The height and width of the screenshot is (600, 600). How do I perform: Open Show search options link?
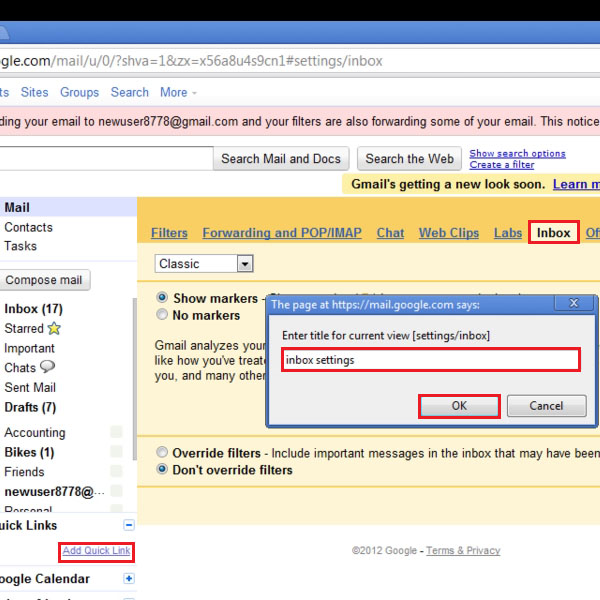click(517, 153)
